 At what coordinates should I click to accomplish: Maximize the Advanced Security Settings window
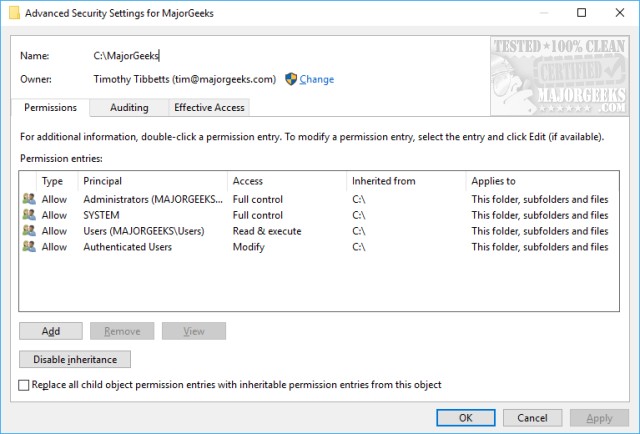pyautogui.click(x=582, y=13)
